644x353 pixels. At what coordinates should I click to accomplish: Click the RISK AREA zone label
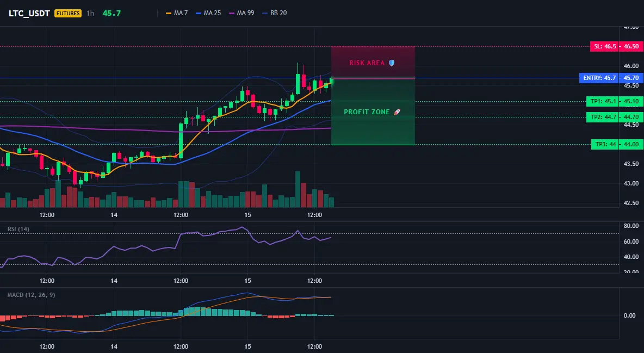367,63
